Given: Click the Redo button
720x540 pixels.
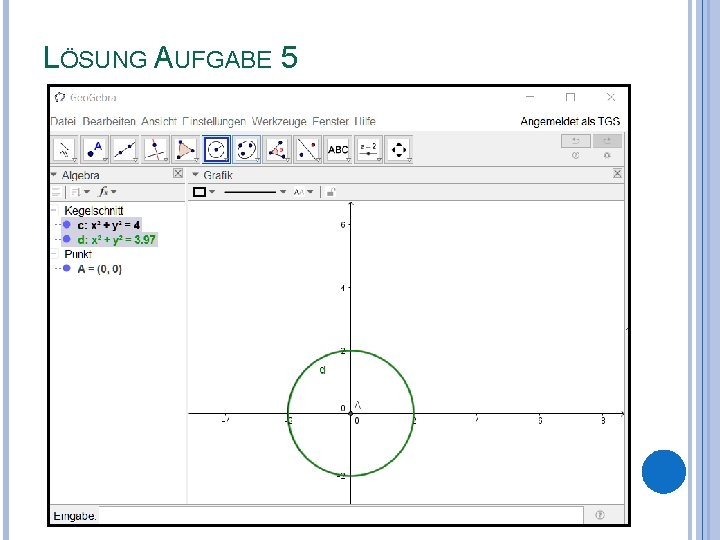Looking at the screenshot, I should pyautogui.click(x=607, y=141).
